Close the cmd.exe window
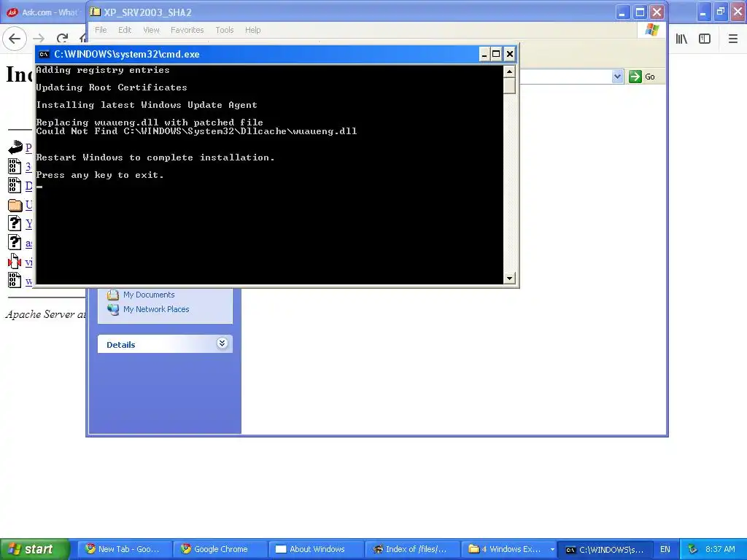 pos(509,54)
